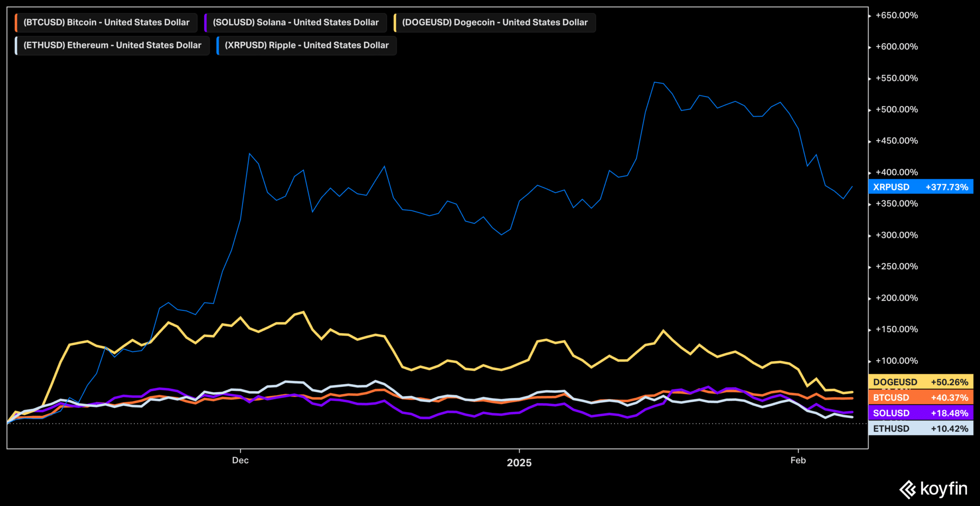The image size is (980, 506).
Task: Click the +650.00% y-axis label
Action: [x=896, y=15]
